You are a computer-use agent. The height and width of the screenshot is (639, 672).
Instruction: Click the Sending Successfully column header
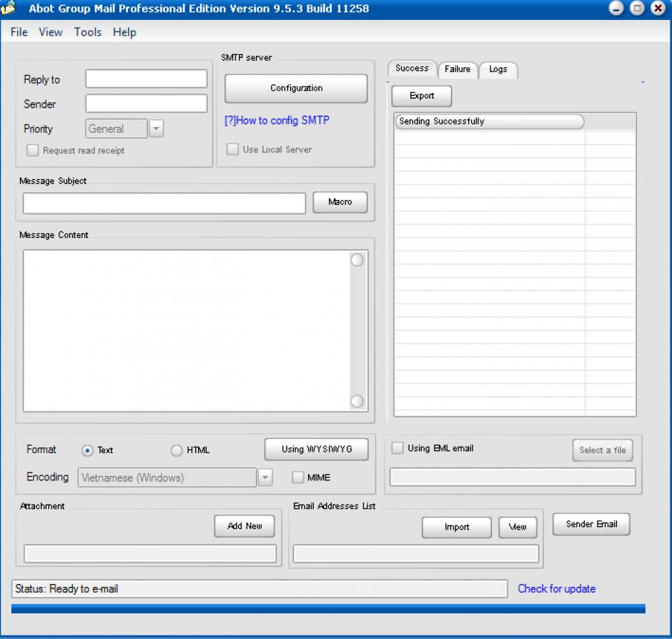[x=490, y=122]
